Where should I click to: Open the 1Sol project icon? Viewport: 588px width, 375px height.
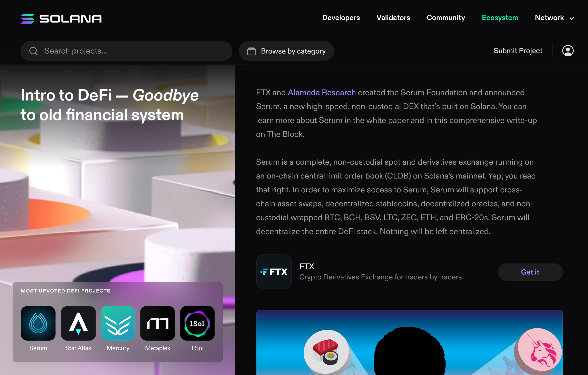(197, 323)
